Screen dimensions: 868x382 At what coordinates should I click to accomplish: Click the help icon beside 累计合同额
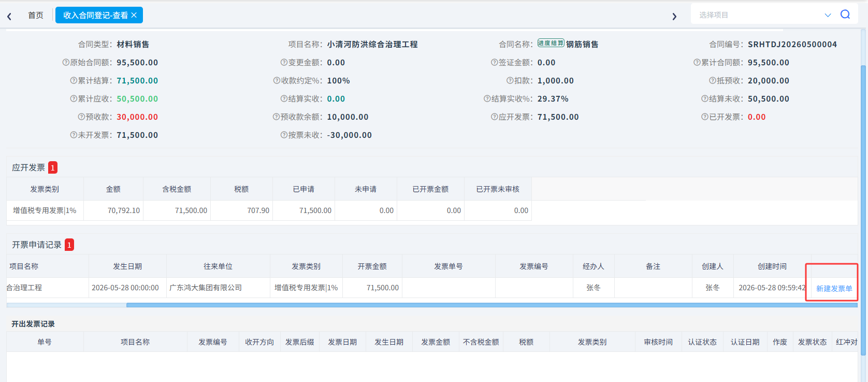(x=697, y=62)
